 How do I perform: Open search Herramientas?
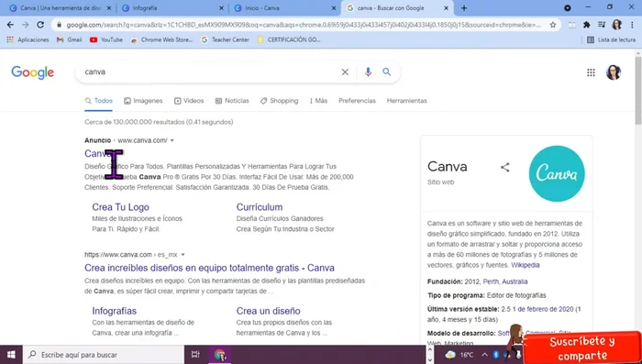pos(407,101)
